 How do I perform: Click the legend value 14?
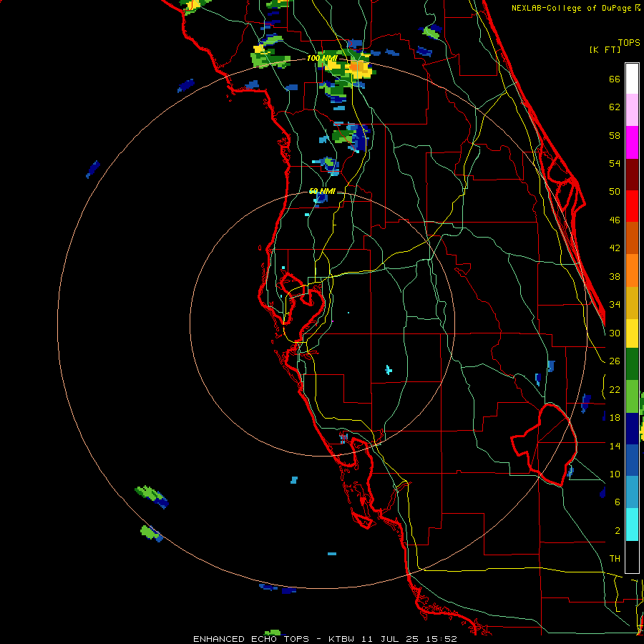pos(615,446)
